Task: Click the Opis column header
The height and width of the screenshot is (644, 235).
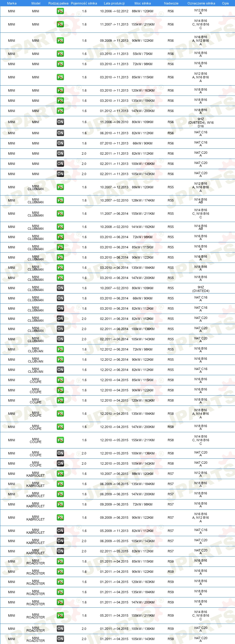Action: [x=225, y=3]
